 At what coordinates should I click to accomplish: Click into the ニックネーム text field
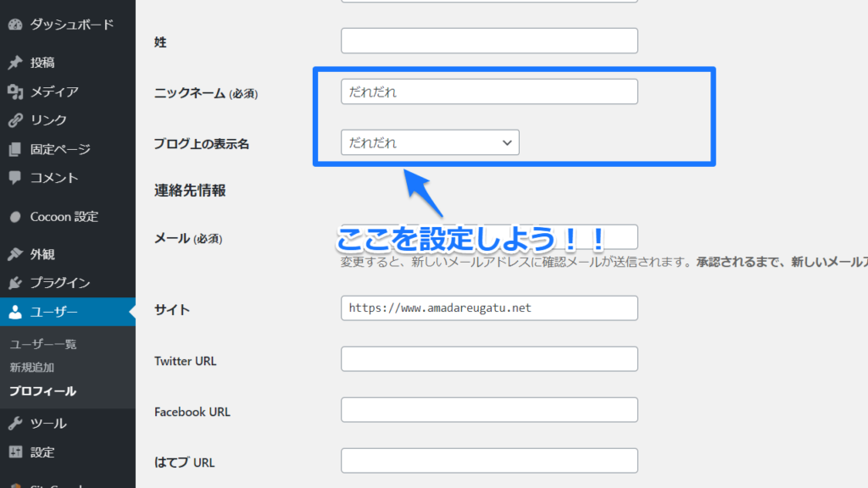pyautogui.click(x=489, y=91)
